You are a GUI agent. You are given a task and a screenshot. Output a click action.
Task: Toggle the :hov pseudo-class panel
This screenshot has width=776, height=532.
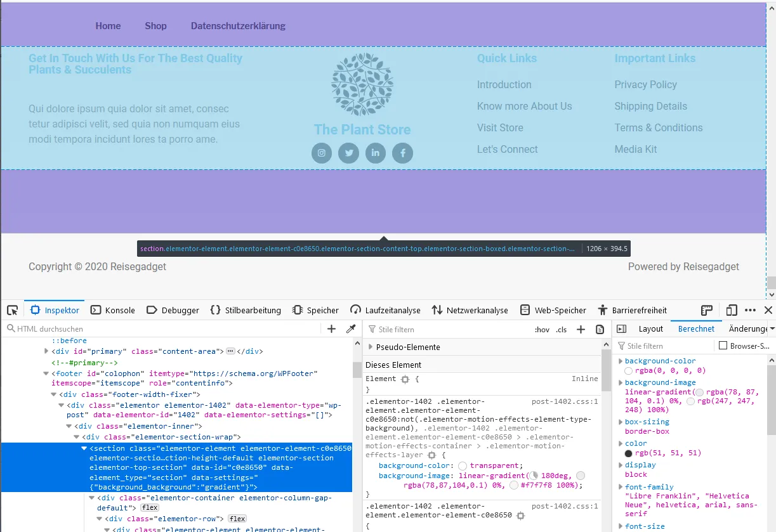pos(542,330)
